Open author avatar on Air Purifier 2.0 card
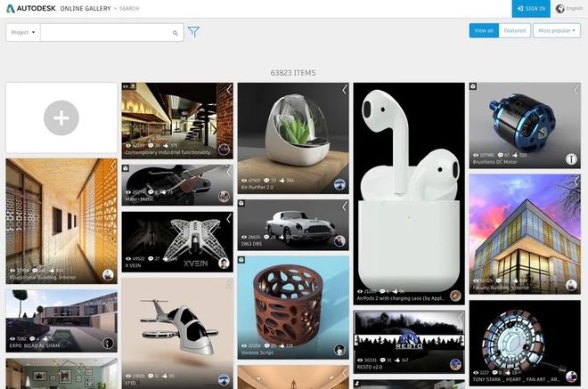588x389 pixels. 339,184
